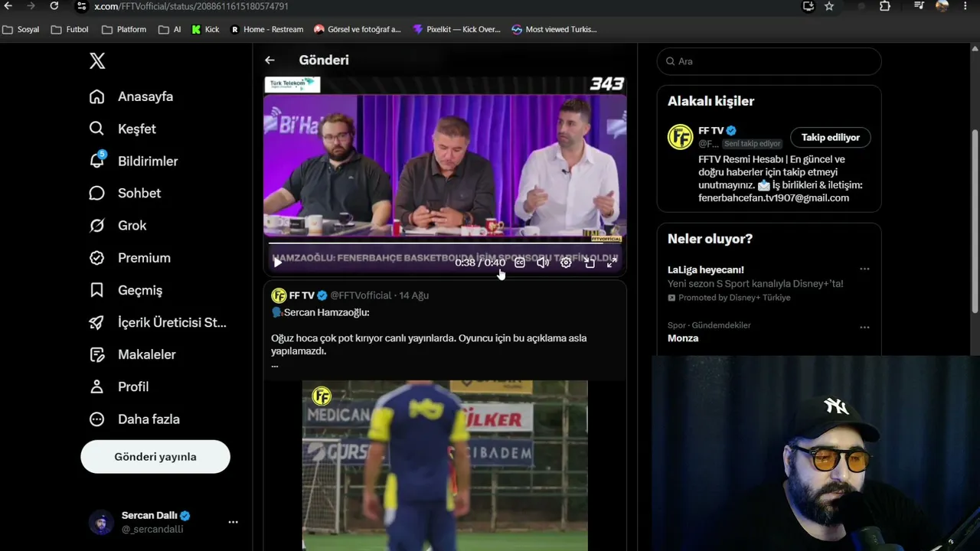Click the page vertical scrollbar
The image size is (980, 551).
pos(975,222)
